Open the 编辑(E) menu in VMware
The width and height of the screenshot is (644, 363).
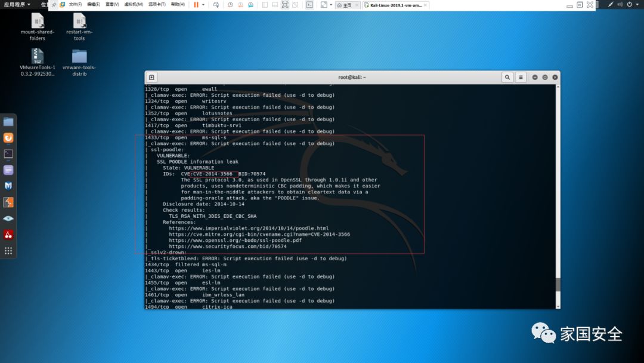pos(94,5)
